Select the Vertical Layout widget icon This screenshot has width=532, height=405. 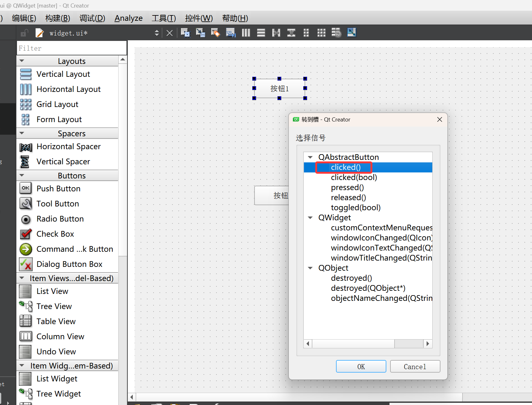[26, 74]
